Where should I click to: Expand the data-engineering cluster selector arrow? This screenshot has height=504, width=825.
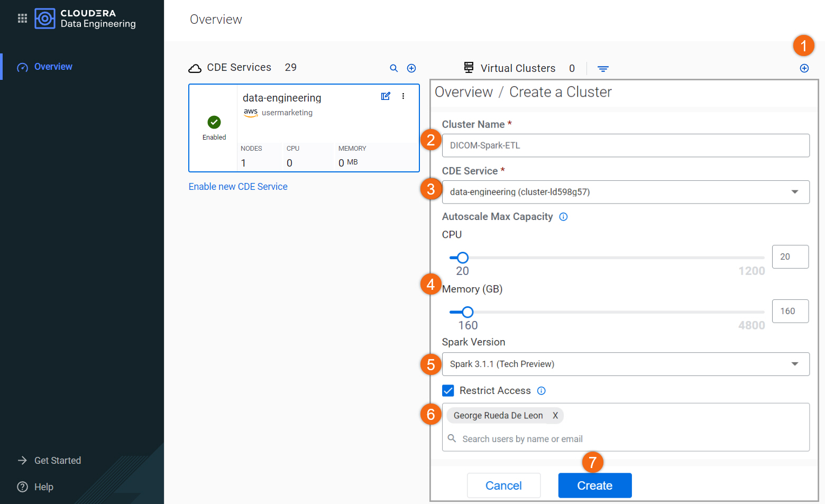(x=795, y=192)
